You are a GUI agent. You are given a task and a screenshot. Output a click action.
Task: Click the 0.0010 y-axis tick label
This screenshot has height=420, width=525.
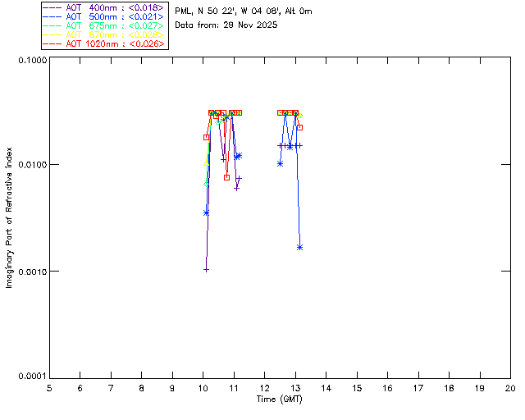click(32, 272)
